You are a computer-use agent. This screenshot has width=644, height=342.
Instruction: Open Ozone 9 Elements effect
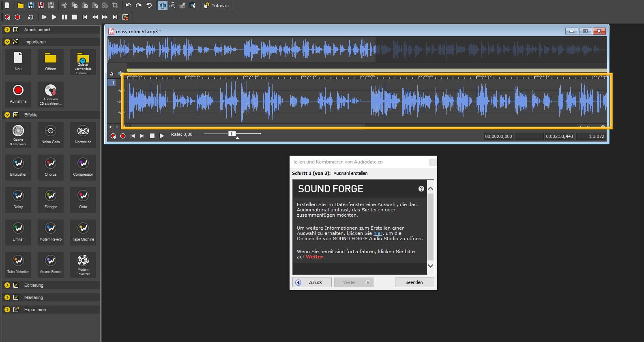(18, 135)
